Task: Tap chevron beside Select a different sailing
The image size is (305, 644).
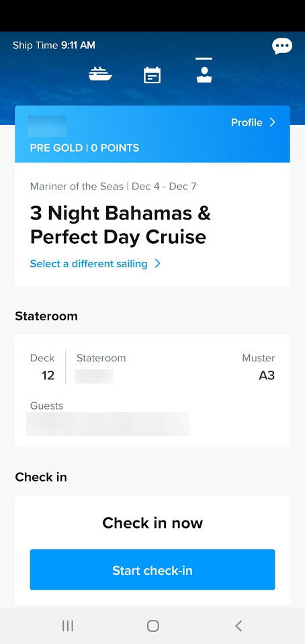Action: pos(157,264)
